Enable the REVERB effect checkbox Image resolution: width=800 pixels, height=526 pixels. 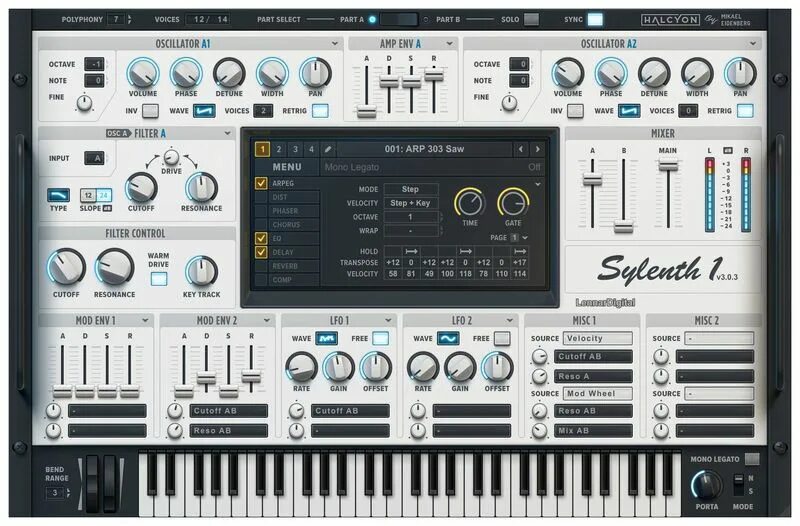pyautogui.click(x=261, y=266)
